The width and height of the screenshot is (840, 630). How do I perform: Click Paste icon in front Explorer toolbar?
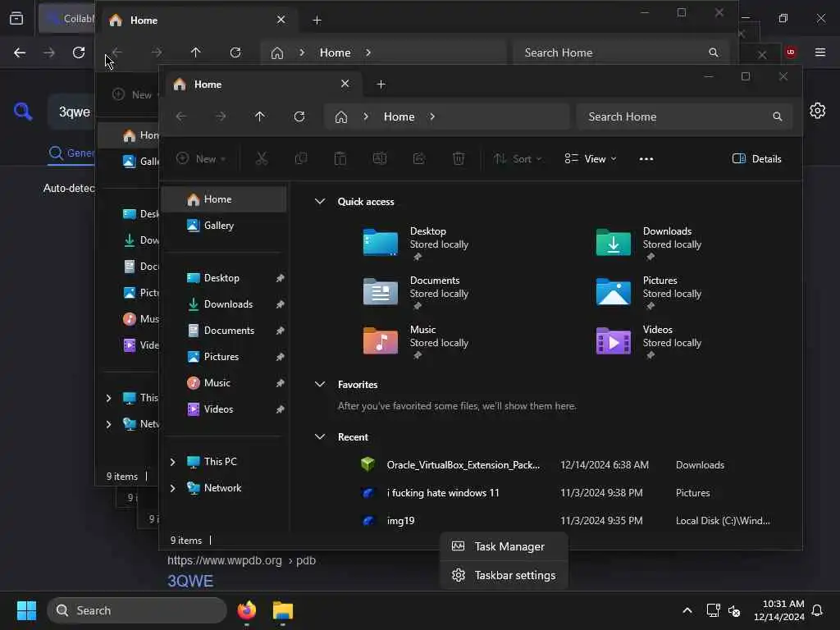(x=340, y=158)
